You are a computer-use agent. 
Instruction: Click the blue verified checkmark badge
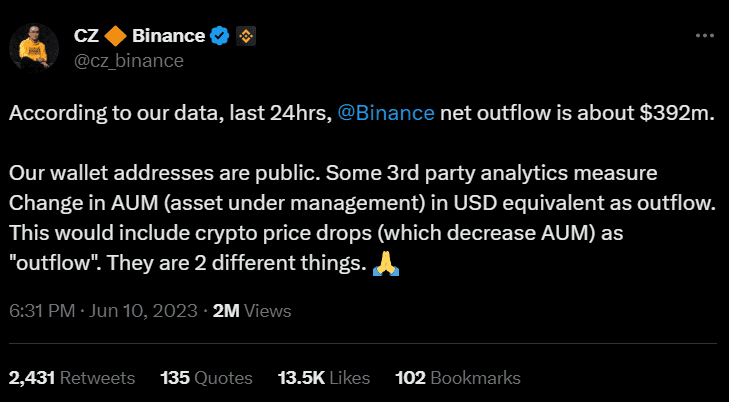click(220, 37)
